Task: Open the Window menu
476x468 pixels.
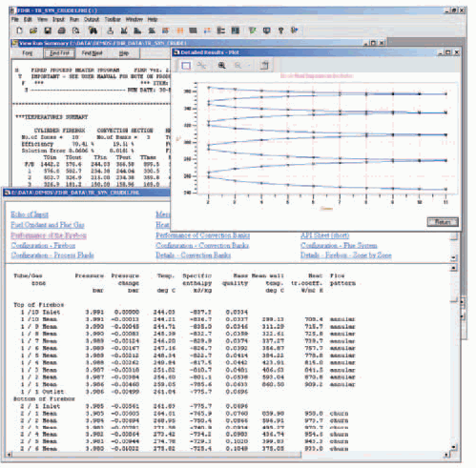Action: click(134, 19)
